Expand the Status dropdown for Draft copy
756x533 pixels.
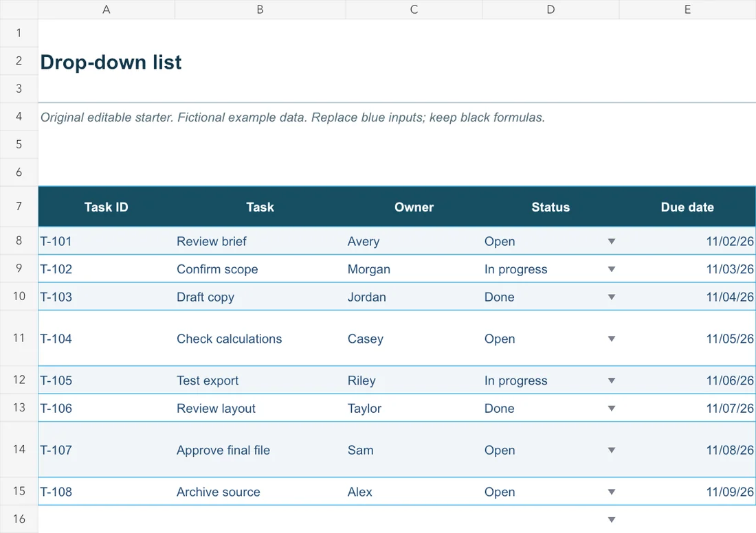[x=612, y=297]
